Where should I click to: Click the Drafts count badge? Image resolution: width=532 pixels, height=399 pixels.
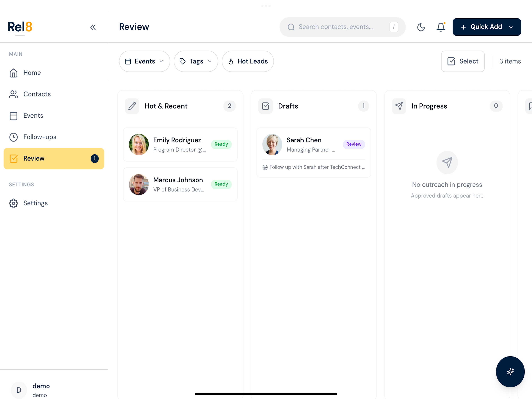coord(363,106)
